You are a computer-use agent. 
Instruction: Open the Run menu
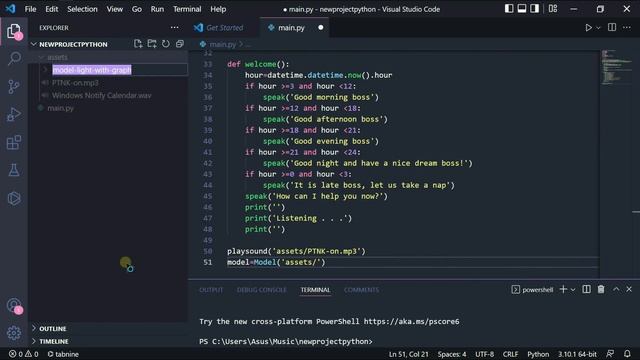point(157,9)
